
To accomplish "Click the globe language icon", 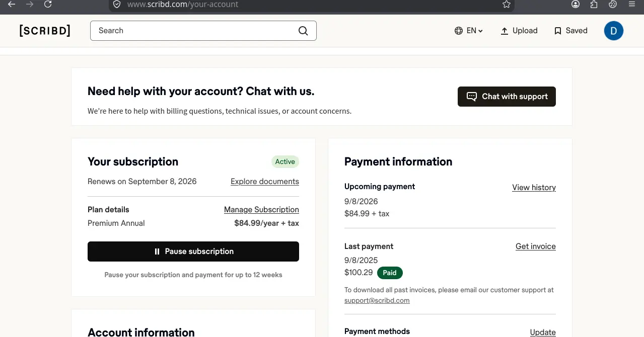I will tap(459, 31).
